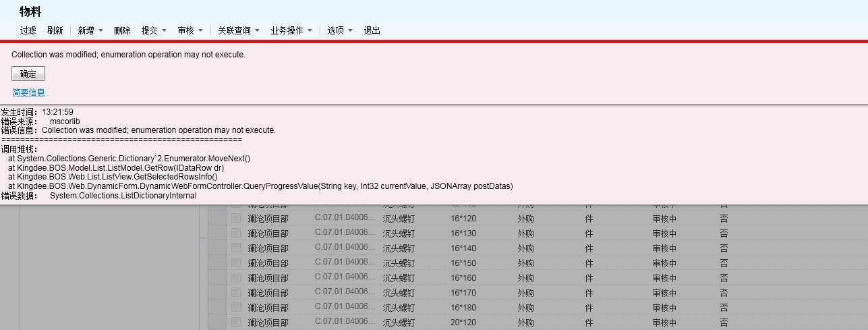Click the ListModel.GetRow stack trace line

click(x=116, y=167)
